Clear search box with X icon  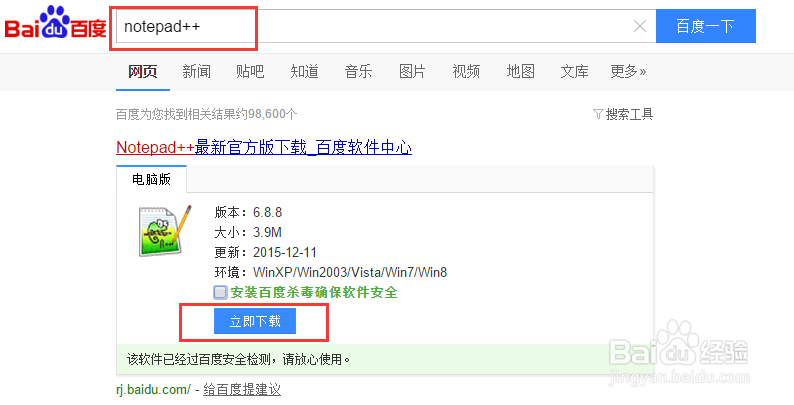pos(640,26)
